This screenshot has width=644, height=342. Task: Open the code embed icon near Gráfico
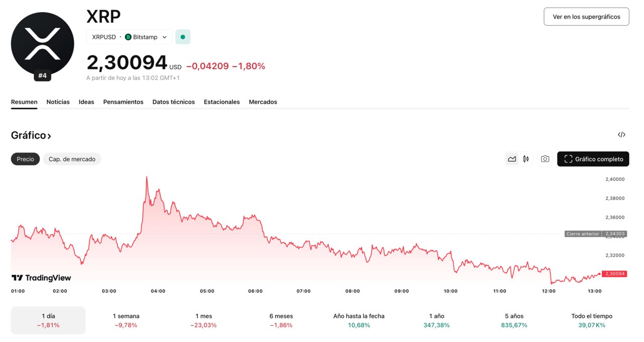622,134
